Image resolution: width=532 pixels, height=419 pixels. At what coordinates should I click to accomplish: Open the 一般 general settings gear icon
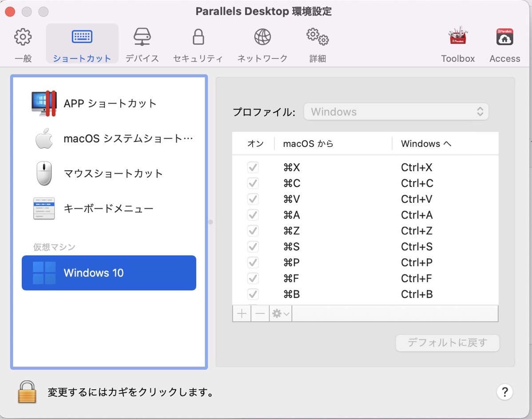tap(23, 36)
